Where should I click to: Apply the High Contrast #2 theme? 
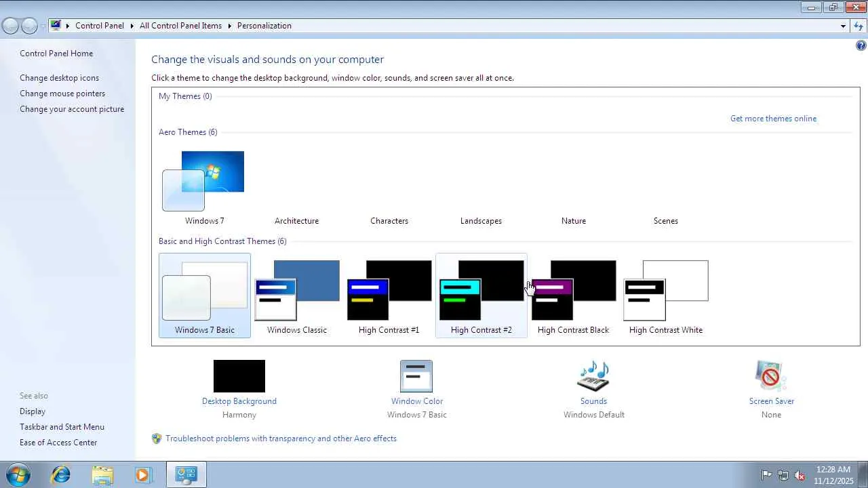pos(481,296)
